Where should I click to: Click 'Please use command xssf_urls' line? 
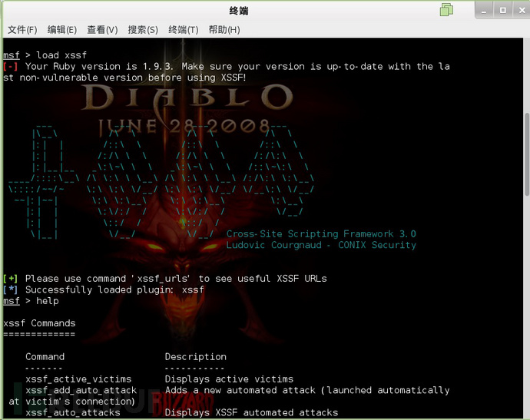pyautogui.click(x=176, y=279)
